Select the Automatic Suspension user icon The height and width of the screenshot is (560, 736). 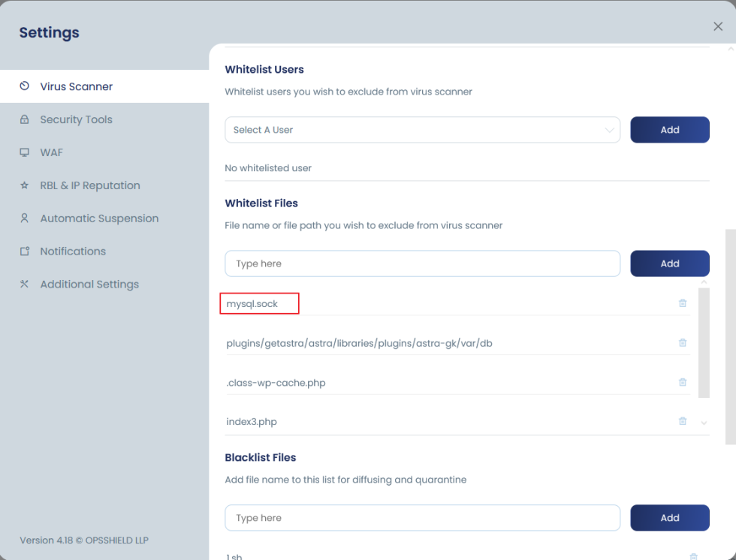(26, 218)
